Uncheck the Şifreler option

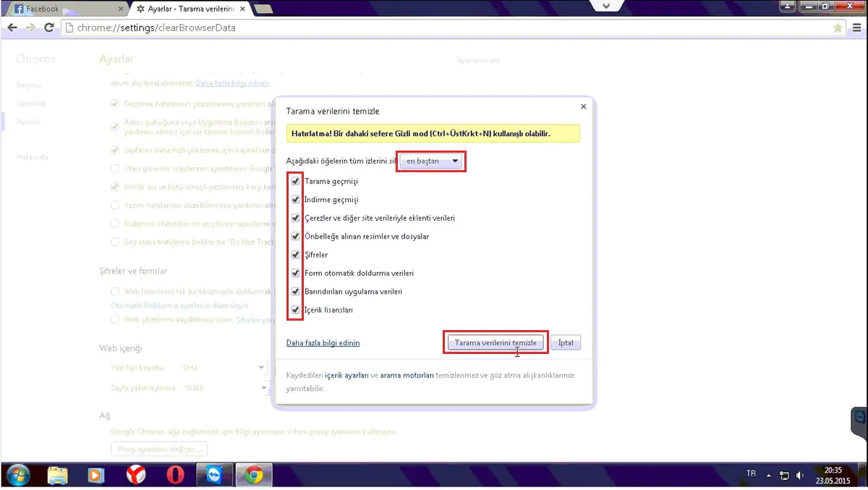pyautogui.click(x=294, y=254)
